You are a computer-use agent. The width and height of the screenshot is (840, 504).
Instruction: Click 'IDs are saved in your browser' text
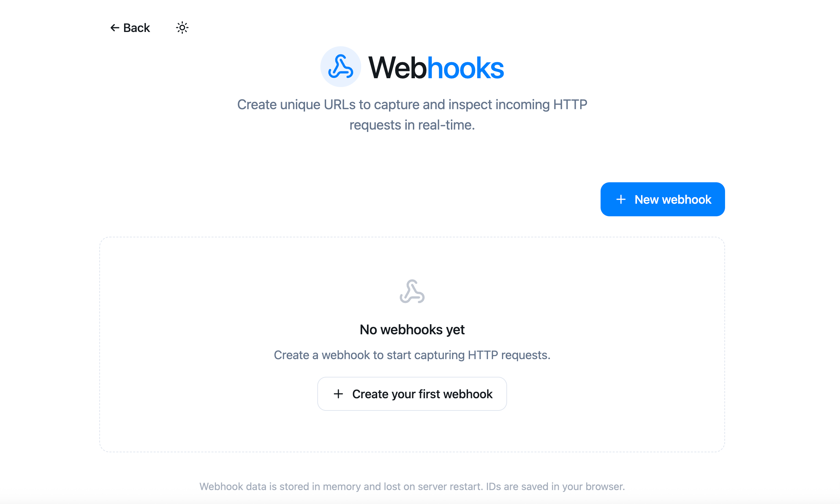tap(555, 486)
